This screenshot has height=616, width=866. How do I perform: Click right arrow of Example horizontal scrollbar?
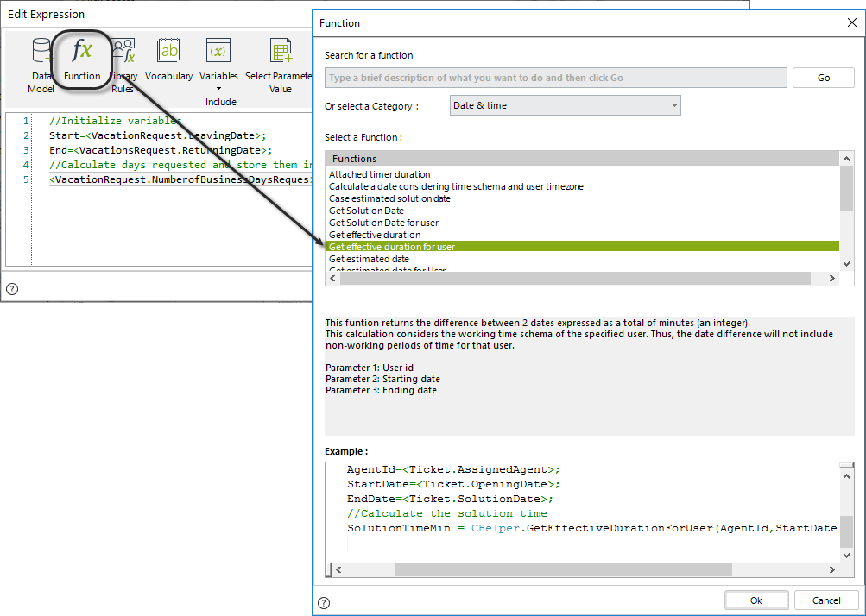pos(832,569)
